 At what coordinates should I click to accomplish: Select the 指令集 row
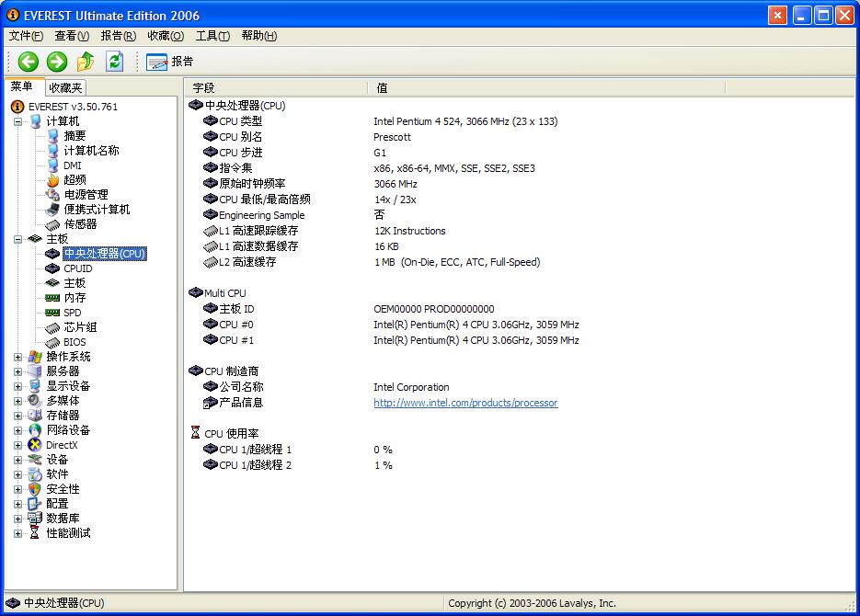click(519, 168)
